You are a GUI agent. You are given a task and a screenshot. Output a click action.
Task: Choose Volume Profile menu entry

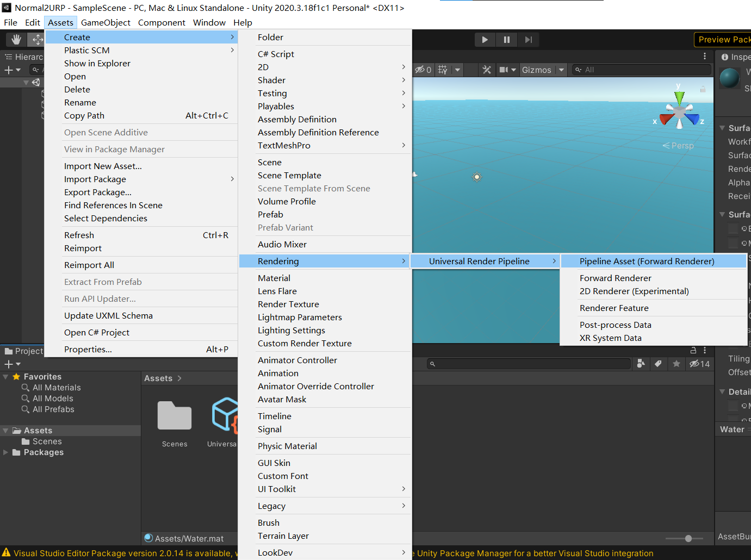[325, 201]
